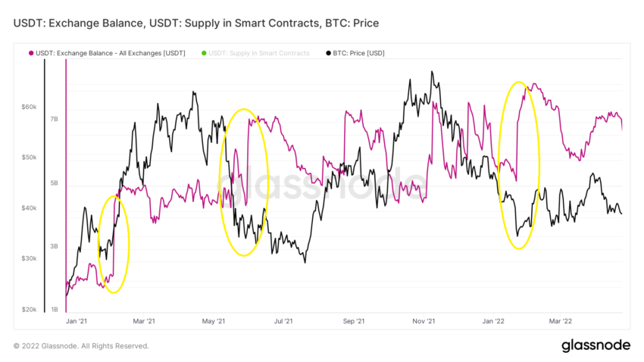Click the glassnode logo at bottom right
Image resolution: width=644 pixels, height=362 pixels.
[x=596, y=345]
